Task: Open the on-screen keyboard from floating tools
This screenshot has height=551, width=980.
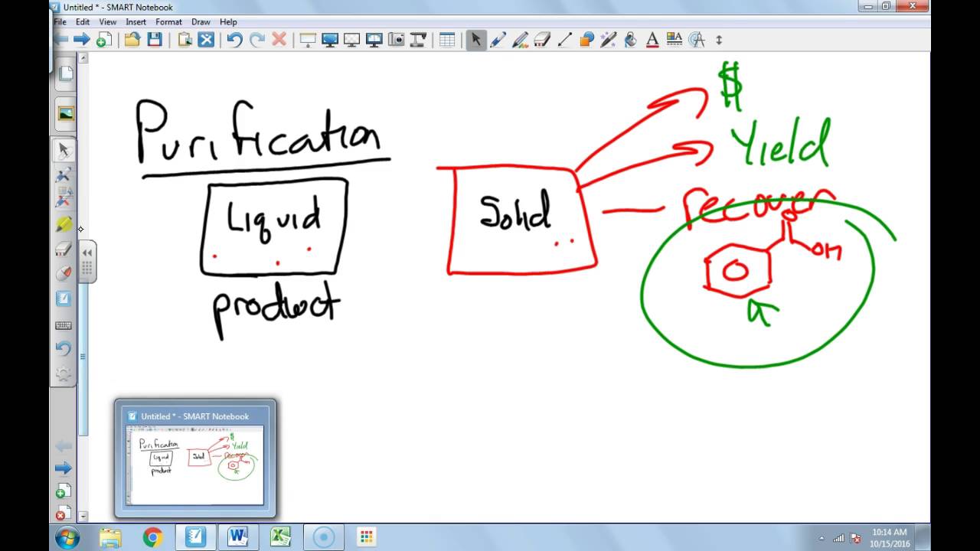Action: [x=64, y=324]
